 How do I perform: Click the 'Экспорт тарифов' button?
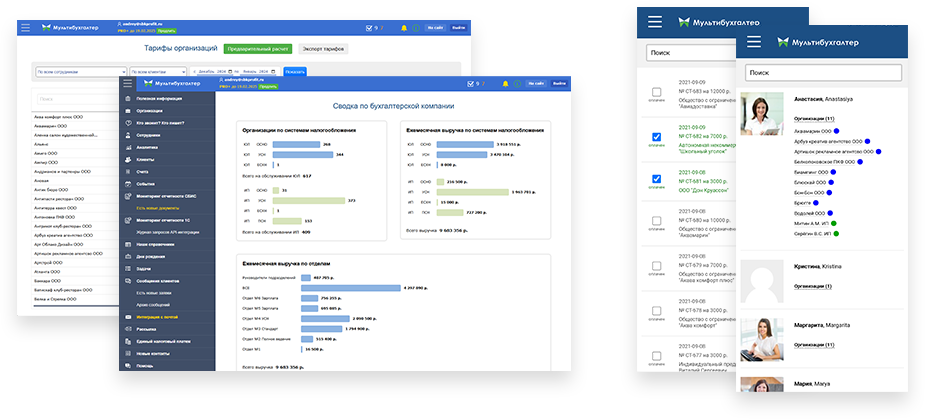coord(324,47)
